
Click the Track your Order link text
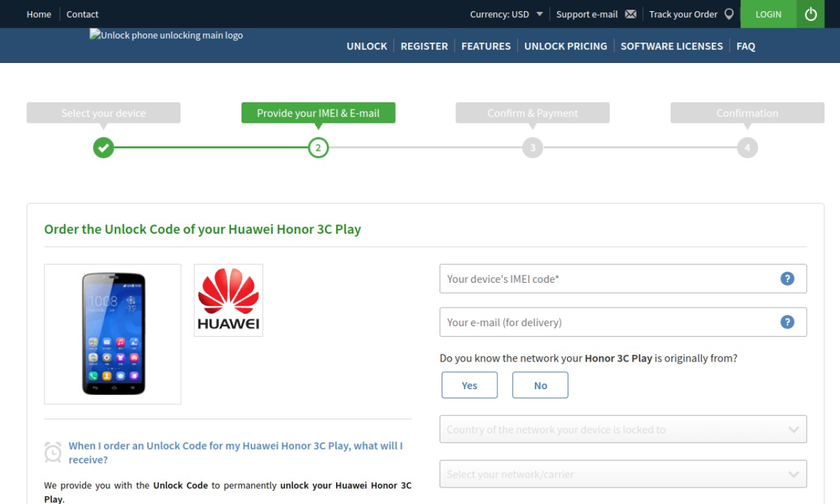[683, 14]
